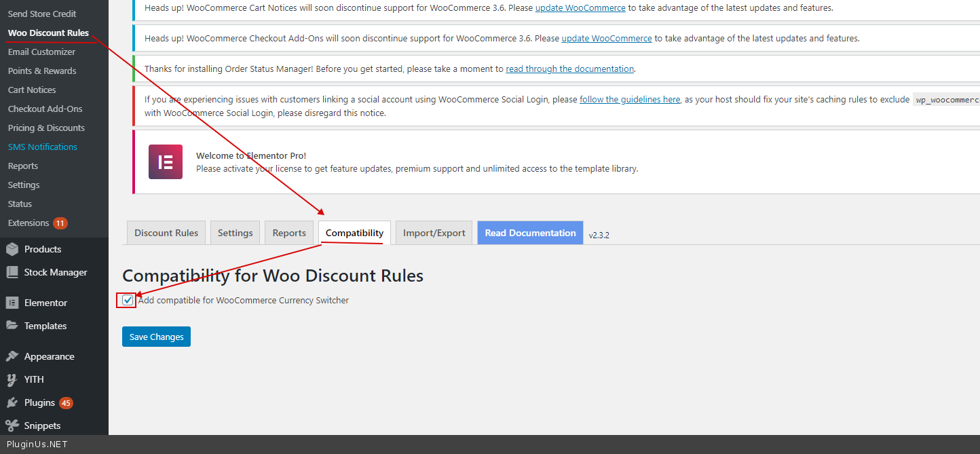The height and width of the screenshot is (454, 980).
Task: Open WooCommerce Settings sidebar item
Action: [x=24, y=185]
